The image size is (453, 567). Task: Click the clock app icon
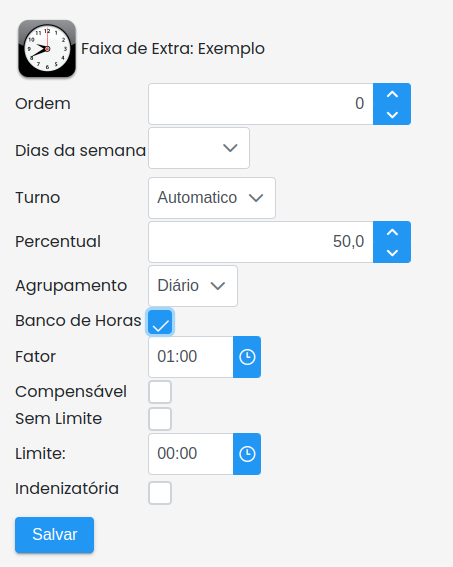tap(47, 48)
